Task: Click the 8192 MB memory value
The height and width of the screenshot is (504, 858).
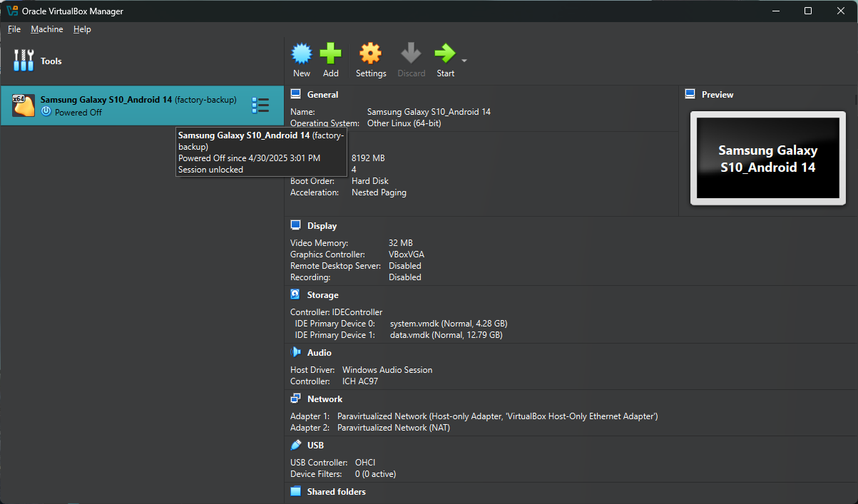Action: pos(368,158)
